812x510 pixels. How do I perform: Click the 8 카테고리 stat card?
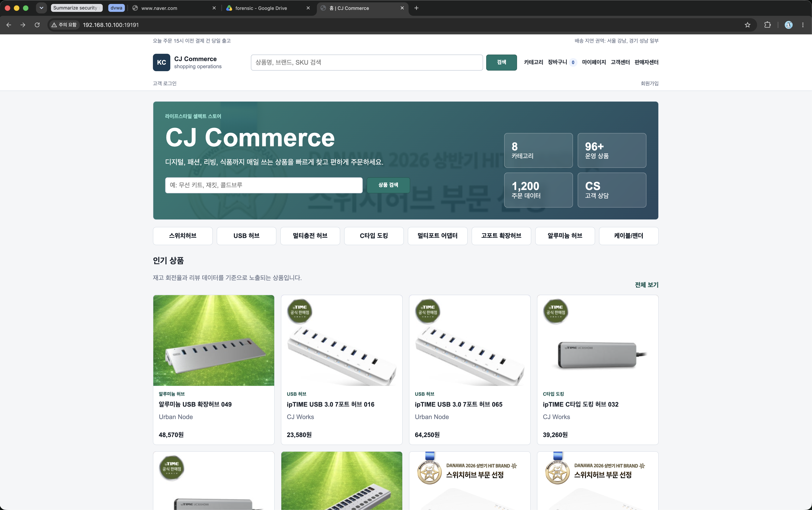(x=538, y=150)
